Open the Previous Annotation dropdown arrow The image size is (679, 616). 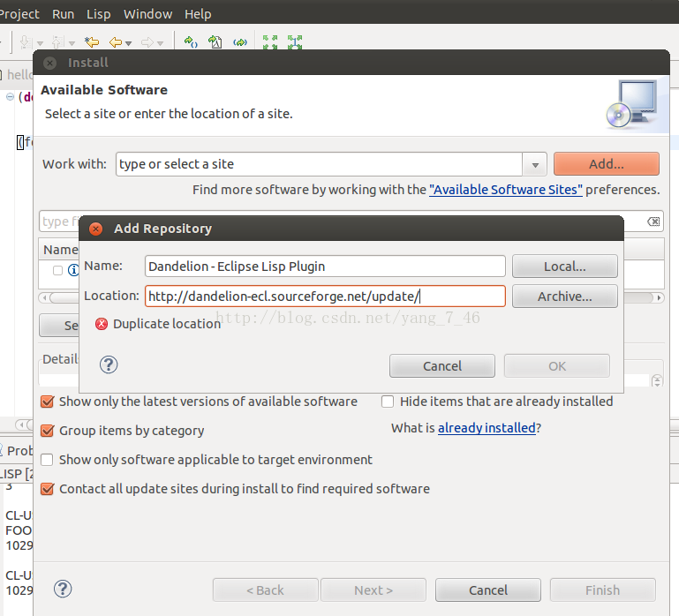72,43
